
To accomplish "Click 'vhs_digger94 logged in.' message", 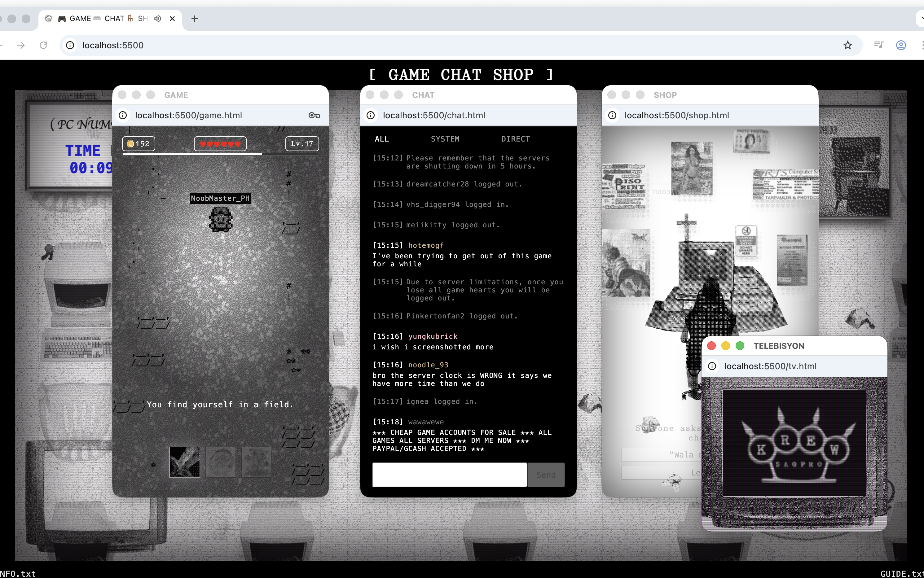I will [x=457, y=204].
